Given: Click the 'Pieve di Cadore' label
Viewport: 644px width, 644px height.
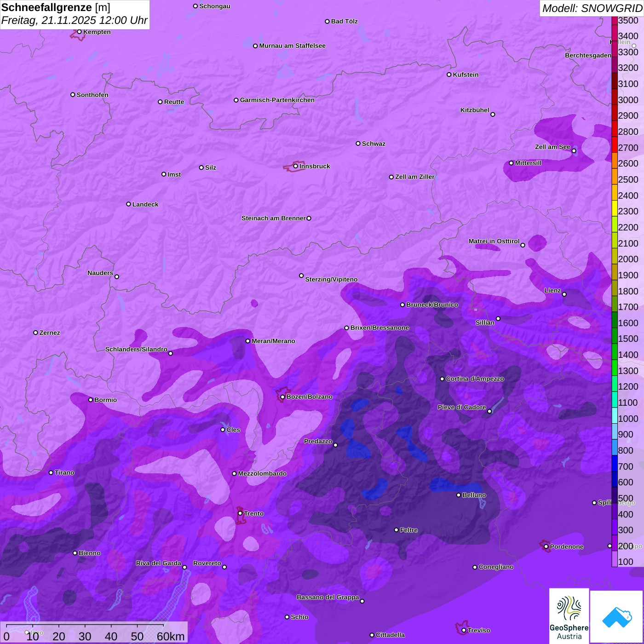Looking at the screenshot, I should click(462, 407).
